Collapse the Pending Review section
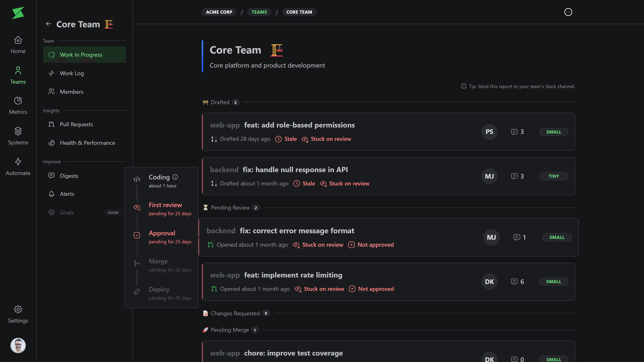 point(230,208)
